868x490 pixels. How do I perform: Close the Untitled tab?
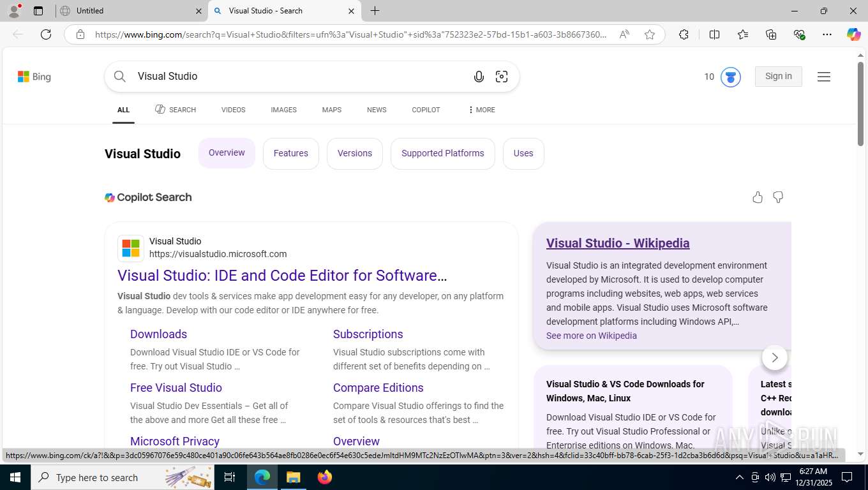[198, 11]
